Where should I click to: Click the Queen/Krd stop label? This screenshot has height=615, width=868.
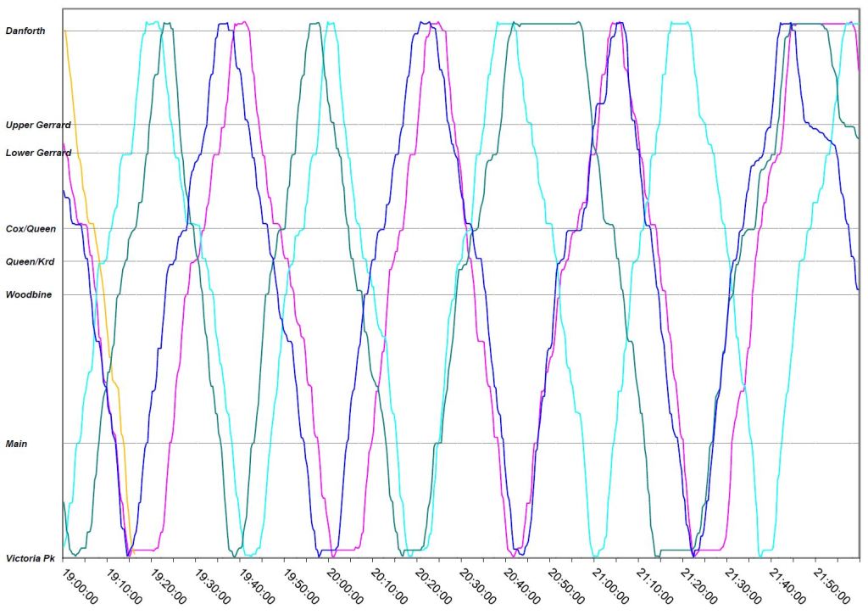click(x=31, y=262)
